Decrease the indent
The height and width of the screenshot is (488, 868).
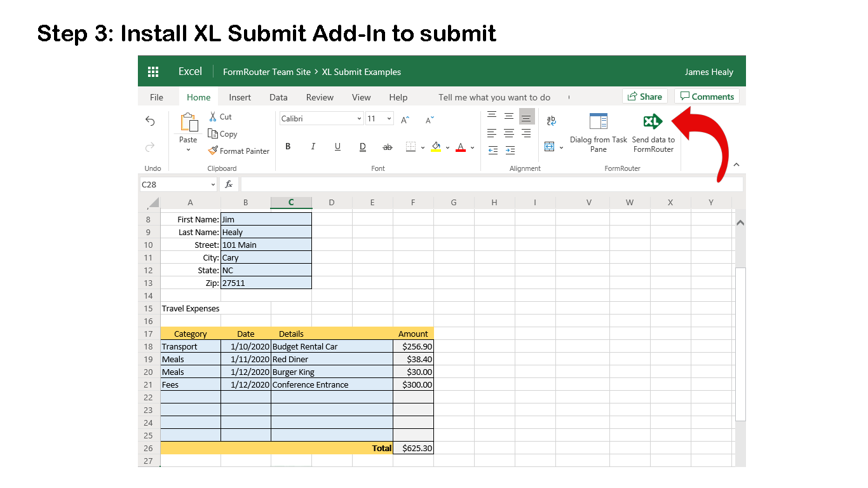(492, 150)
